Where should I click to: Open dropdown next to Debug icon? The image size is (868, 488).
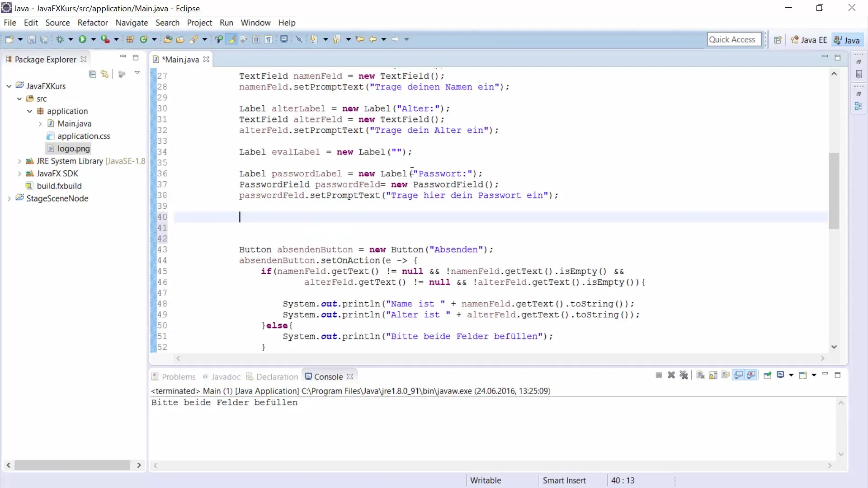pos(71,39)
